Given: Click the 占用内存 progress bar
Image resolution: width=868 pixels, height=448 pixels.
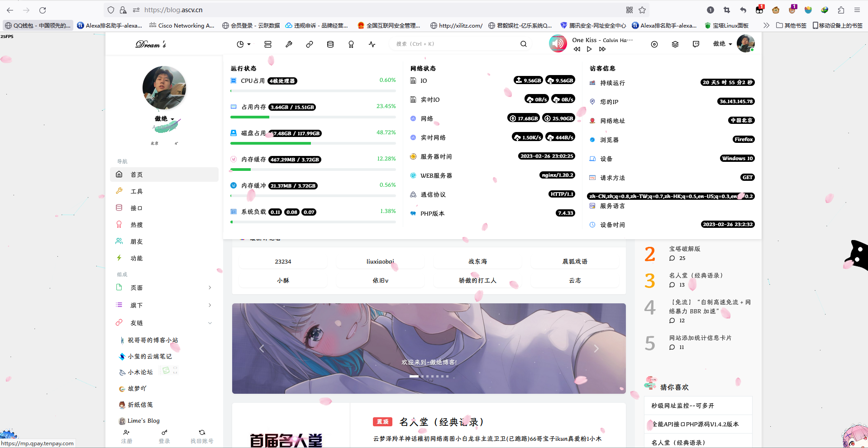Looking at the screenshot, I should (313, 117).
